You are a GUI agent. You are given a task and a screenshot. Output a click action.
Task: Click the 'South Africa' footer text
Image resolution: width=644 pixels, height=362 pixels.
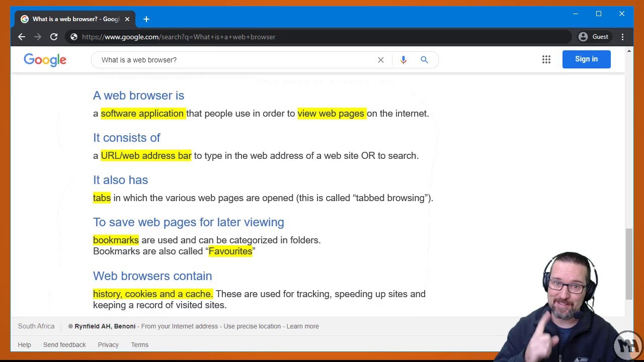[x=36, y=326]
